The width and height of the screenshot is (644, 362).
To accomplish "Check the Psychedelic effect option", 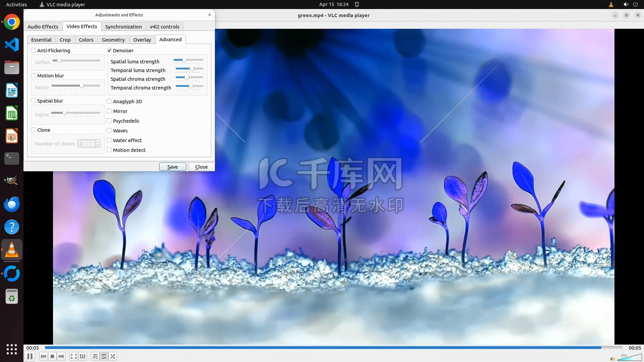I will tap(109, 121).
